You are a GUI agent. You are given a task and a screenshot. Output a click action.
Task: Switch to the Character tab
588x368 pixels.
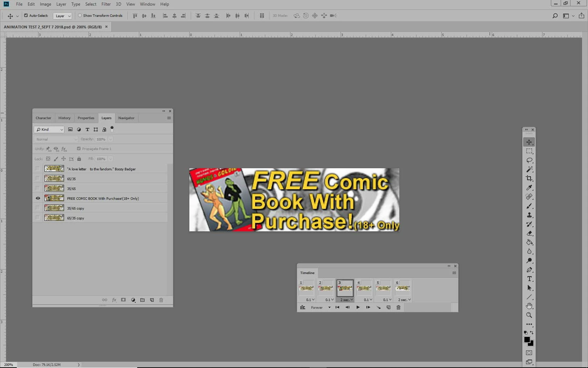pyautogui.click(x=43, y=118)
